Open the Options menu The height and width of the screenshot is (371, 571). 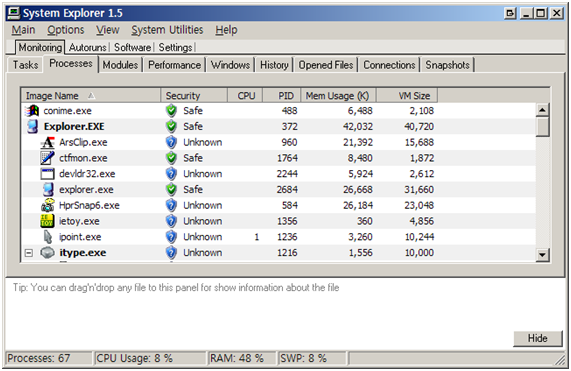coord(66,30)
